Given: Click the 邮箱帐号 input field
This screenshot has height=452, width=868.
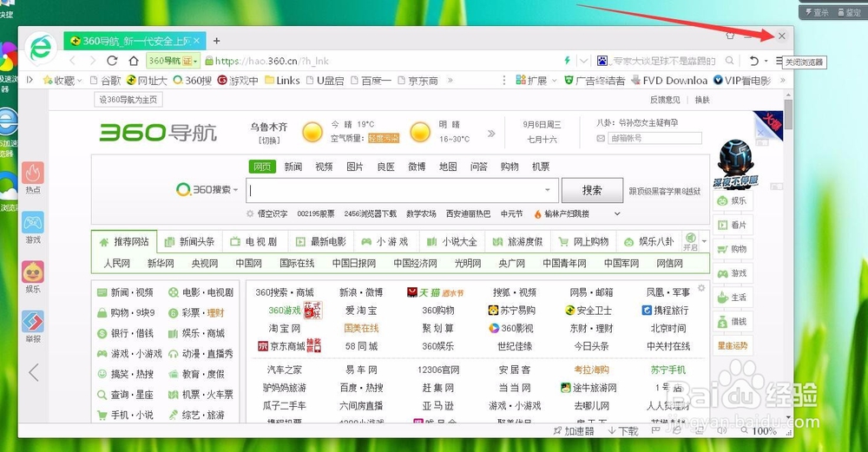Looking at the screenshot, I should (x=654, y=138).
